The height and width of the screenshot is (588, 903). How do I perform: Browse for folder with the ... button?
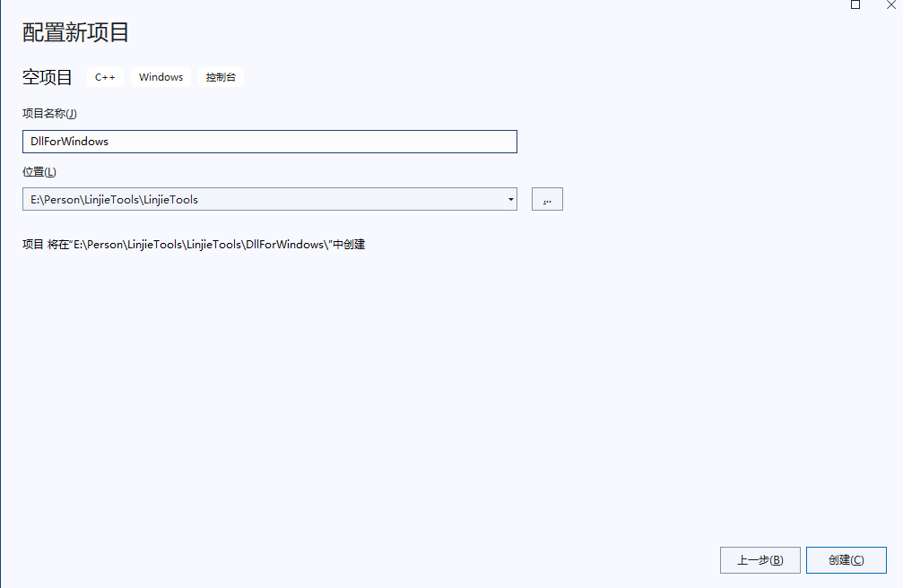(x=547, y=199)
